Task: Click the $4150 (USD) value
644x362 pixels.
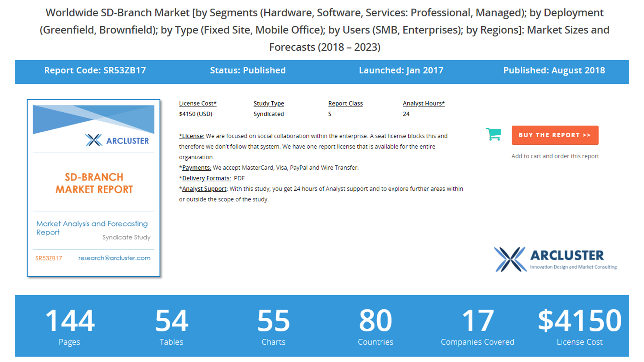Action: 196,114
